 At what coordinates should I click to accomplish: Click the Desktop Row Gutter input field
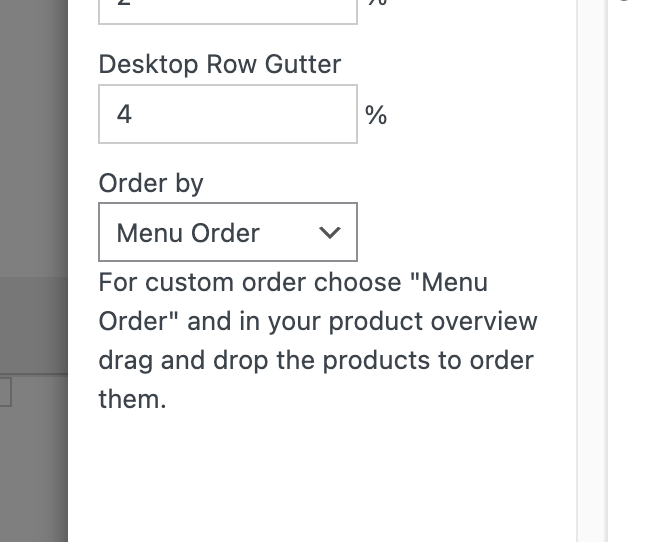click(x=227, y=114)
